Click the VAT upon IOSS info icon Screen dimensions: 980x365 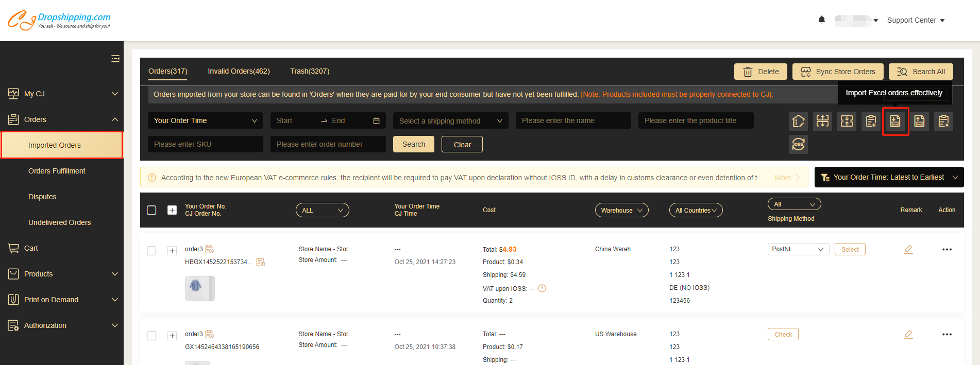coord(542,289)
